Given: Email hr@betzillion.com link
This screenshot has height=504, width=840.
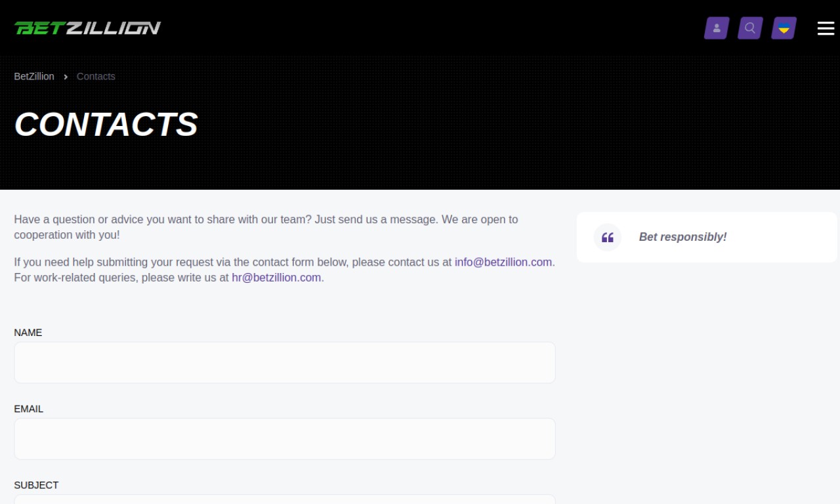Looking at the screenshot, I should click(276, 278).
